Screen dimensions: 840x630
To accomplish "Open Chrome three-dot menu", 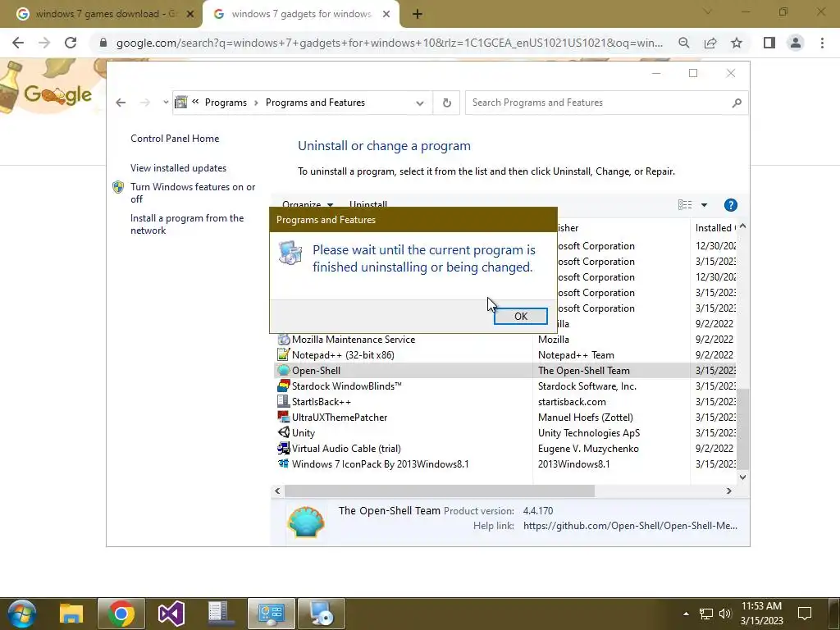I will click(x=822, y=43).
